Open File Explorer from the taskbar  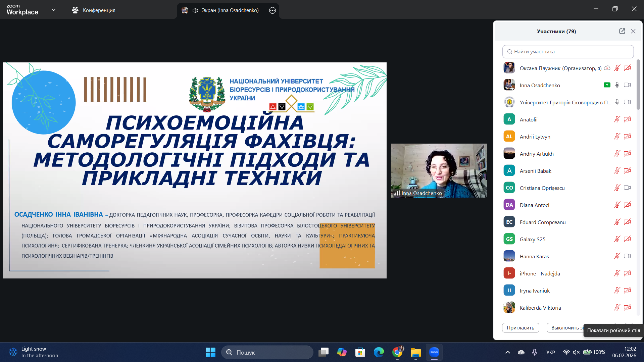(415, 352)
